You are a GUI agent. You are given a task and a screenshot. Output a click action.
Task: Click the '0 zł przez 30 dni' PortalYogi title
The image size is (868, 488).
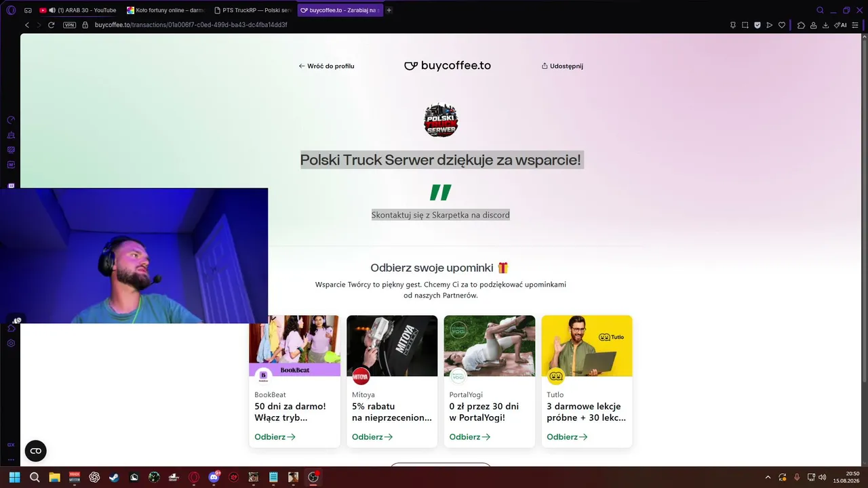(x=484, y=412)
